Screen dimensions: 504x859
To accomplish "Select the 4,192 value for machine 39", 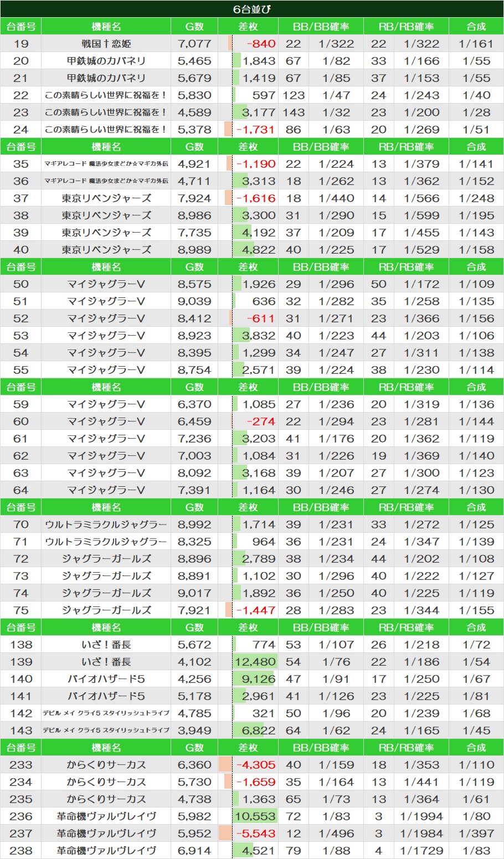I will coord(259,233).
